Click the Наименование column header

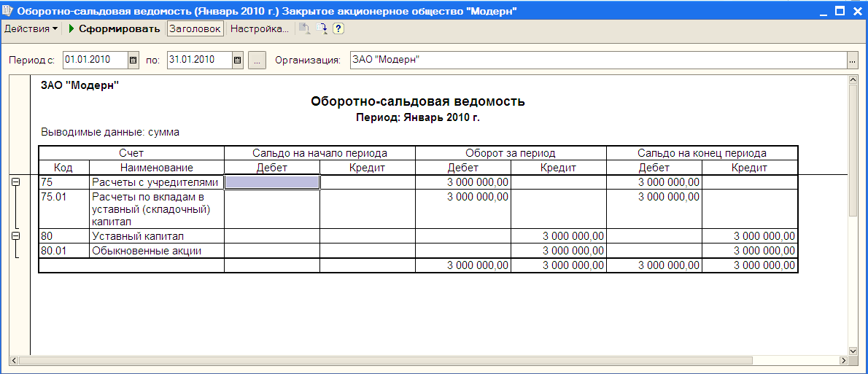tap(157, 168)
